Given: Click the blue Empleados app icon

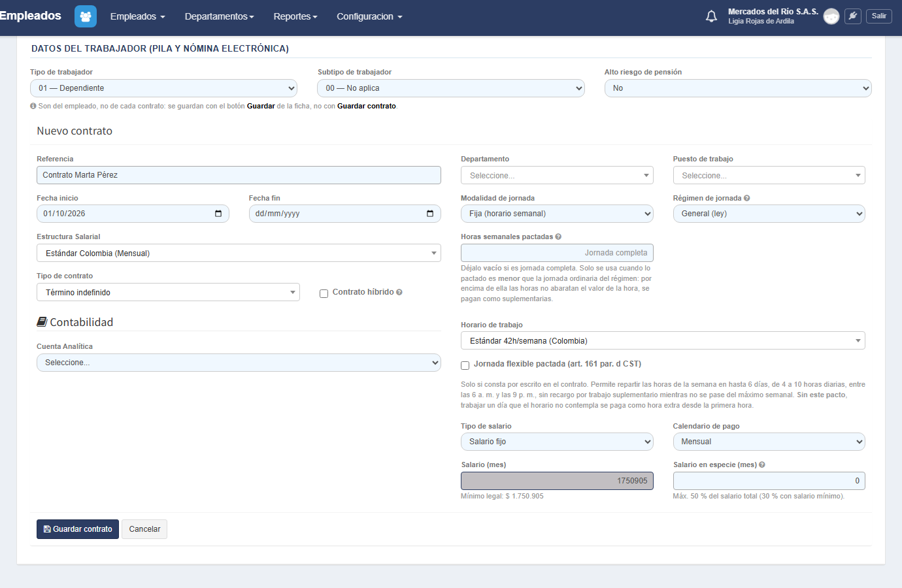Looking at the screenshot, I should pos(86,16).
